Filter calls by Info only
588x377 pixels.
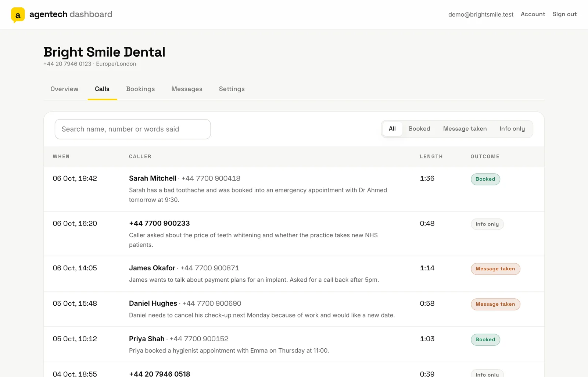tap(512, 129)
